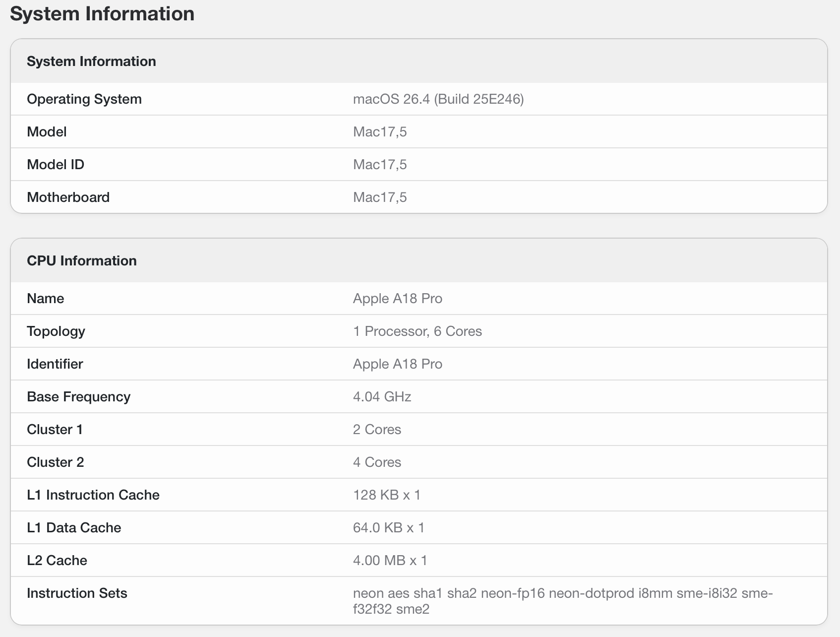Click the Operating System row label
The width and height of the screenshot is (840, 637).
point(84,99)
